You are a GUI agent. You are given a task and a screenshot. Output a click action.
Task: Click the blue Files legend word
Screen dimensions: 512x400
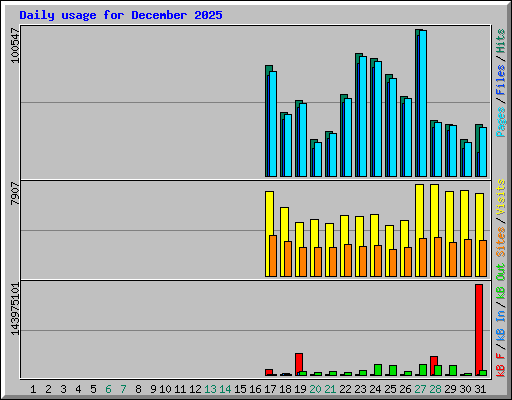[x=501, y=80]
